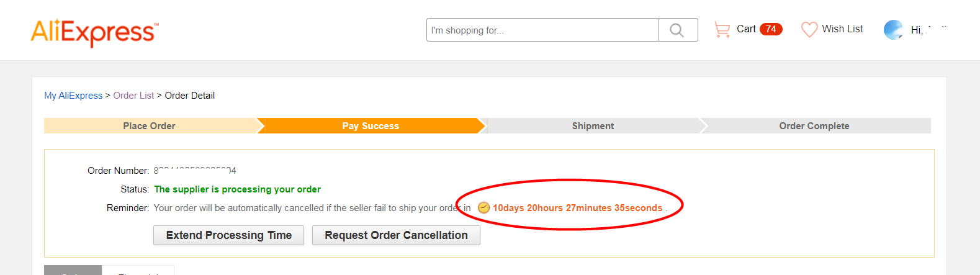Click the orange countdown timer text

[x=577, y=208]
